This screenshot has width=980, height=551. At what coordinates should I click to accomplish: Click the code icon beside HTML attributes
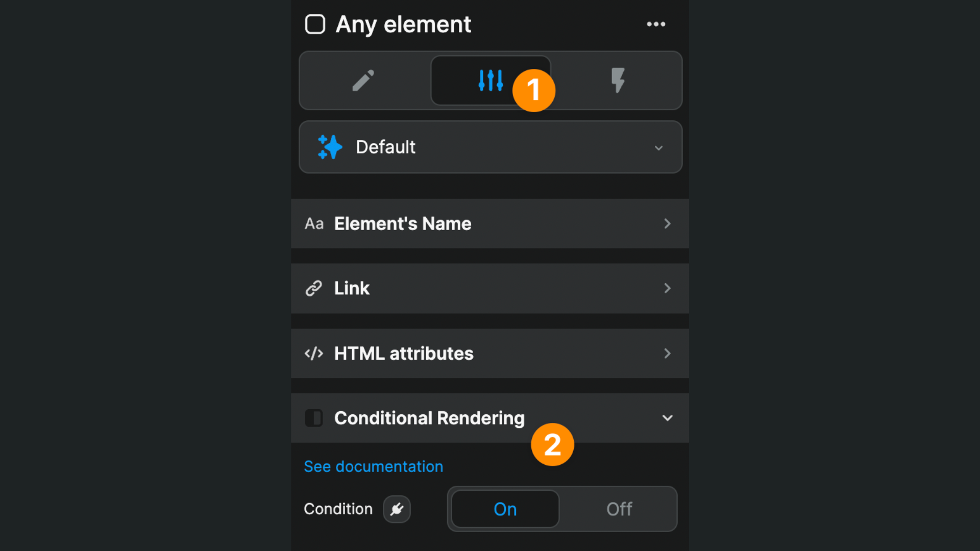(313, 354)
